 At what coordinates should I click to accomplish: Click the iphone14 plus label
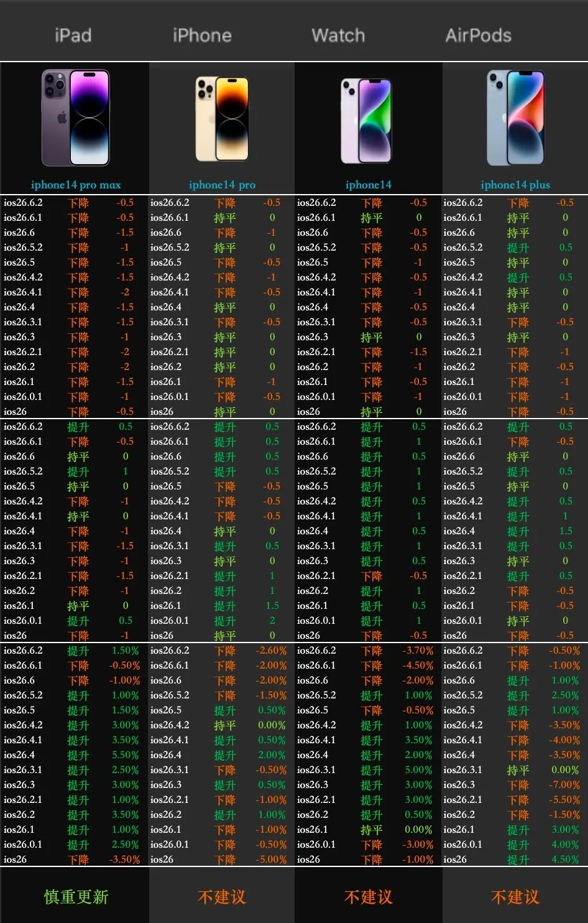coord(515,185)
